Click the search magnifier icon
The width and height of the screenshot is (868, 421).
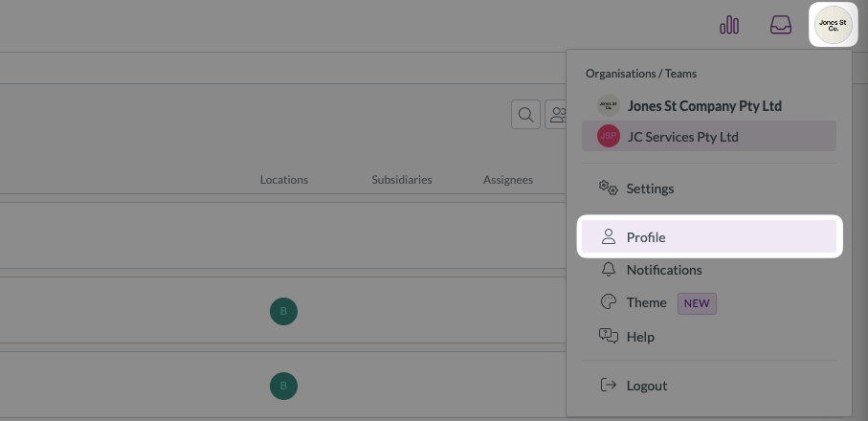[x=525, y=115]
